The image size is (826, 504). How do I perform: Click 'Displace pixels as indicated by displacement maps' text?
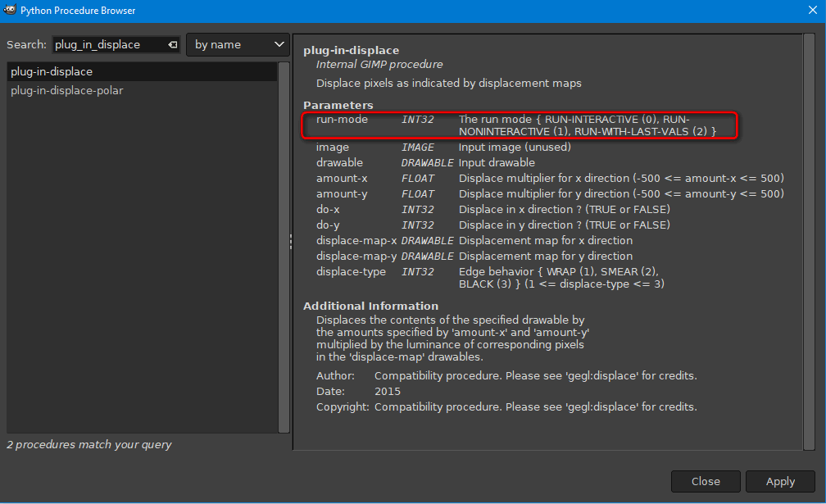tap(449, 84)
